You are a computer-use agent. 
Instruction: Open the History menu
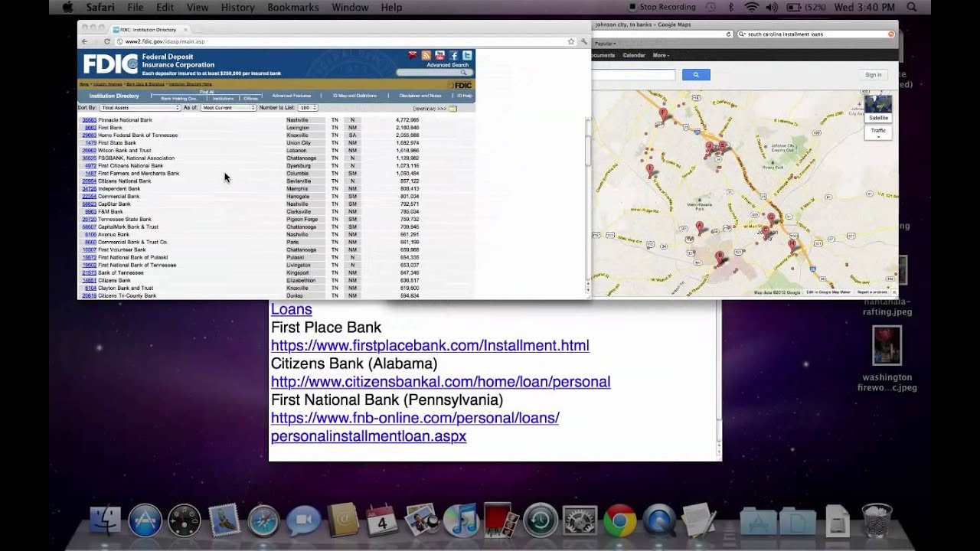click(x=237, y=7)
